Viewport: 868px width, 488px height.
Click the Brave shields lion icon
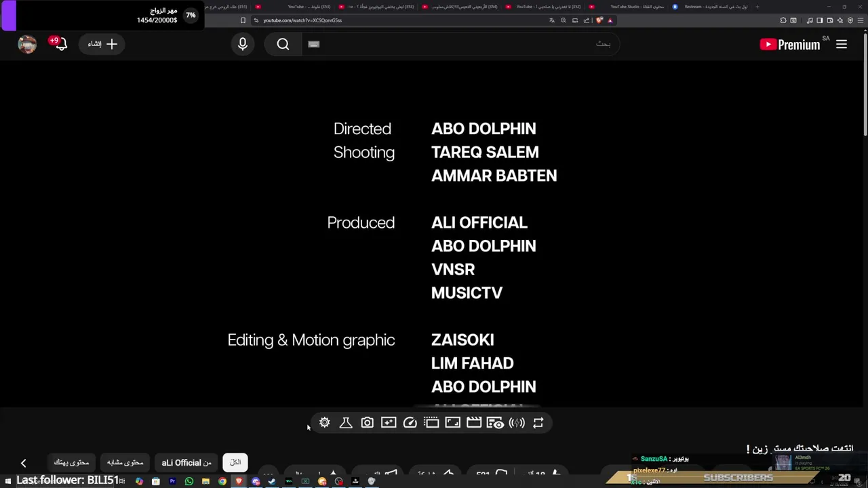[599, 20]
